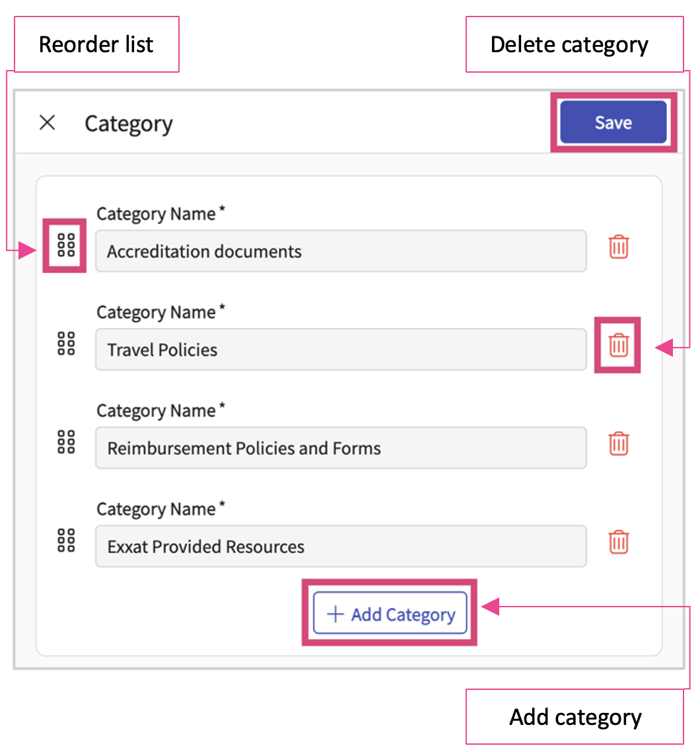The width and height of the screenshot is (700, 752).
Task: Click the first Category Name field label
Action: pos(156,214)
